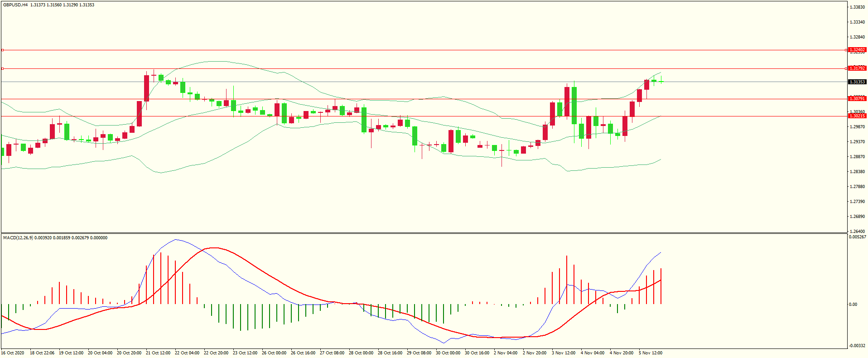Screen dimensions: 868x358
Task: Click the 29 Oct 08:00 time label
Action: pos(419,353)
